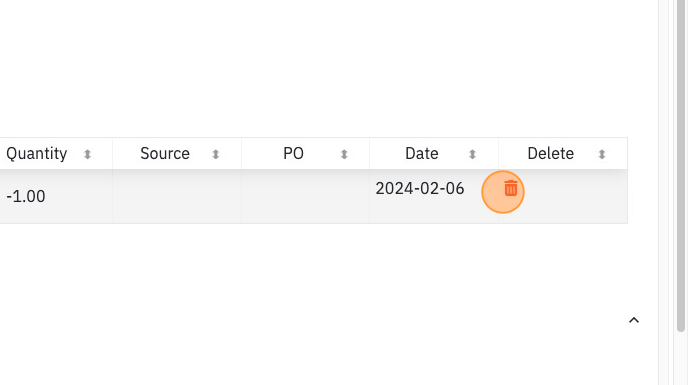
Task: Sort by Quantity using its arrows icon
Action: 87,154
